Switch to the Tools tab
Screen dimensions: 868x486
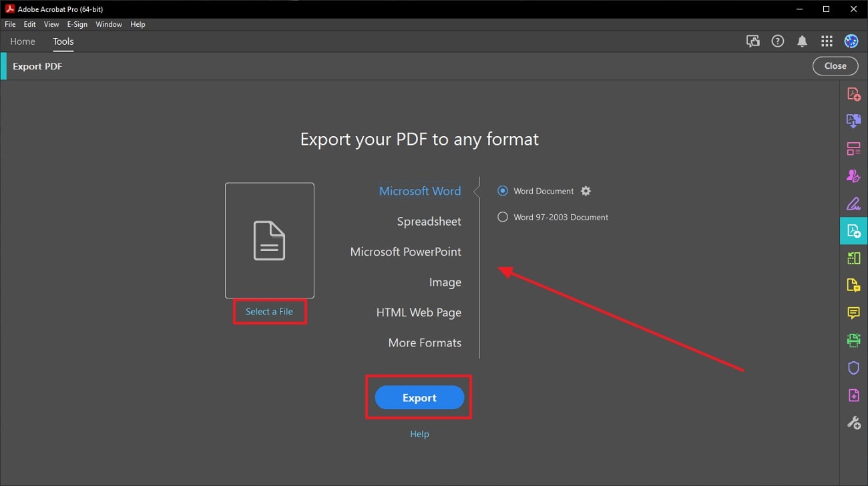63,41
